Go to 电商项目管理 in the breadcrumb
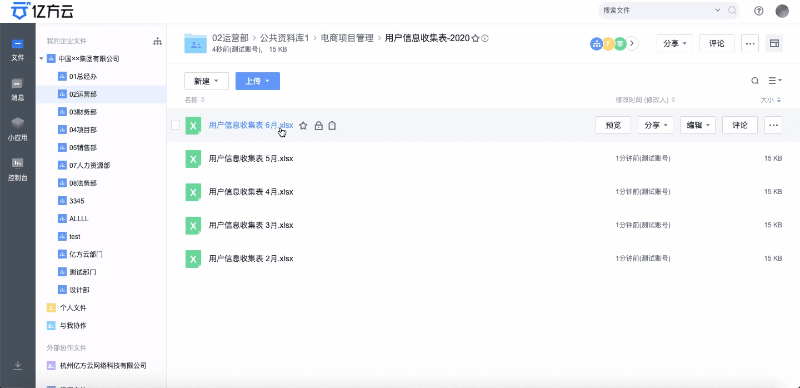 (347, 38)
